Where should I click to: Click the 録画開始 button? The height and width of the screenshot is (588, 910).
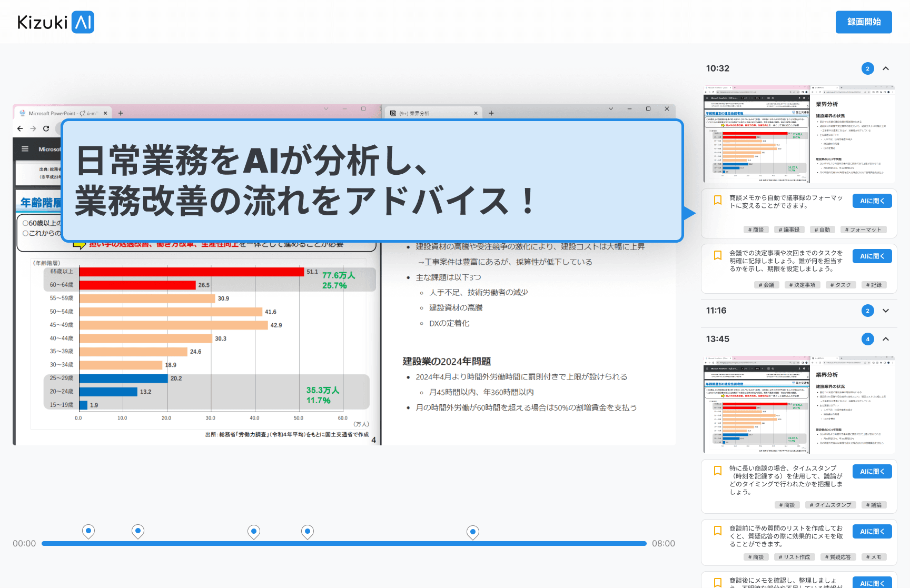(x=864, y=22)
